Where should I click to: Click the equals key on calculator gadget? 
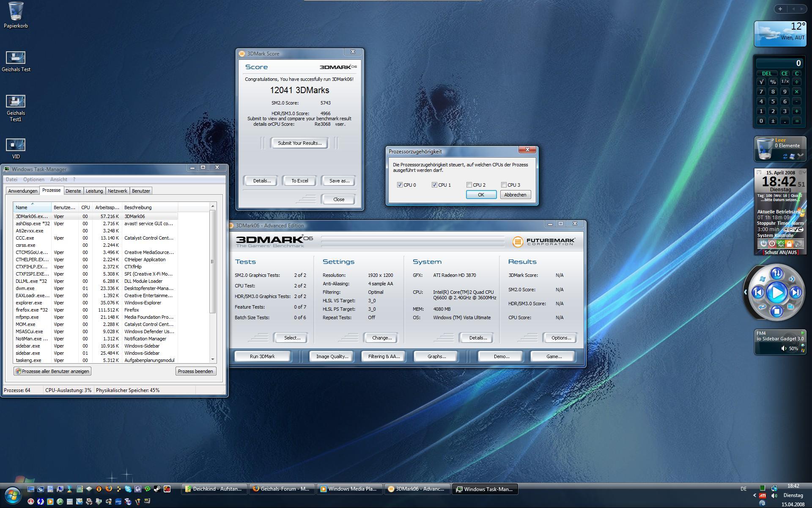797,121
